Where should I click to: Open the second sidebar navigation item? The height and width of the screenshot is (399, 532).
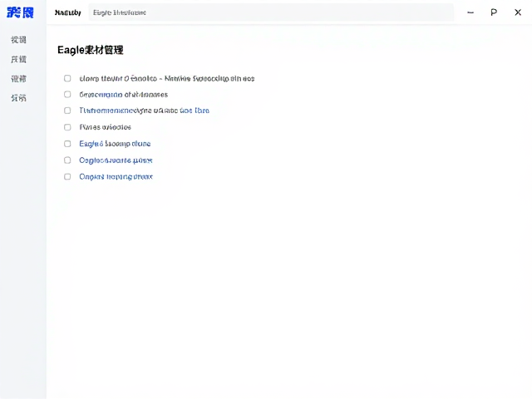pos(18,59)
